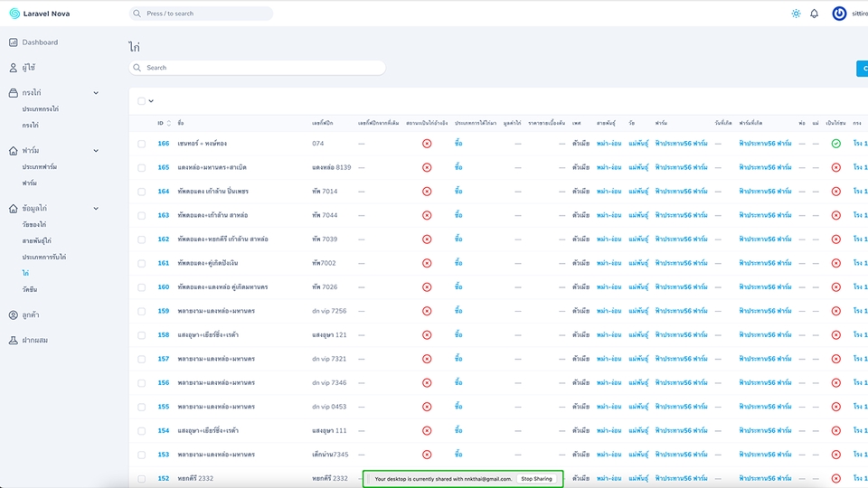Screen dimensions: 868x488
Task: Click the ลูกค้า customer icon in the sidebar
Action: (x=14, y=314)
